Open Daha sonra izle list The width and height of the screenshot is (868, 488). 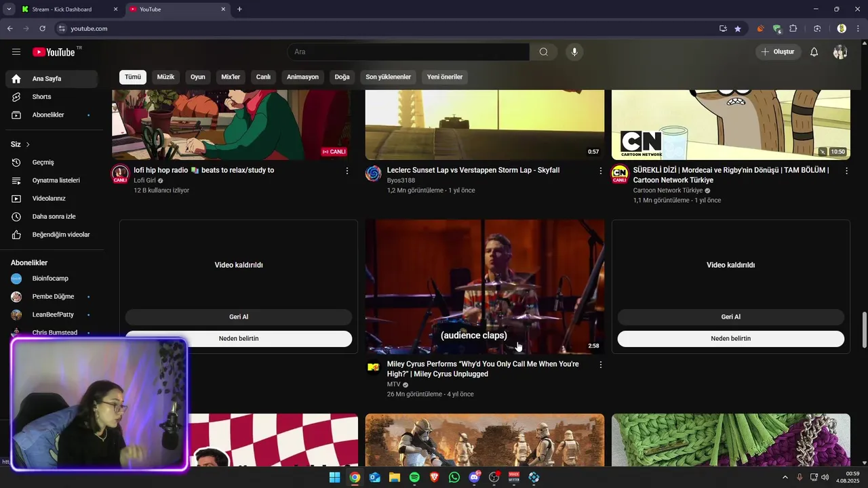(52, 217)
